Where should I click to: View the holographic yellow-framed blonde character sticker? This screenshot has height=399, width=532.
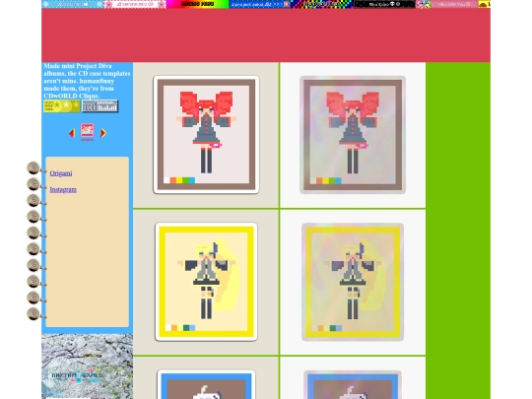353,282
